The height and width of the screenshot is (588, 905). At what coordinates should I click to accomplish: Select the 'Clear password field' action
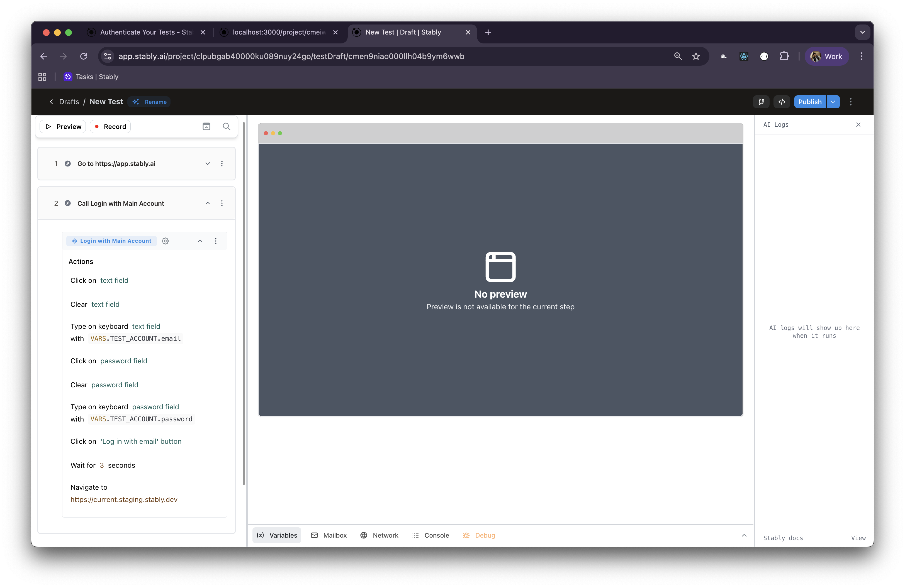[x=104, y=385]
